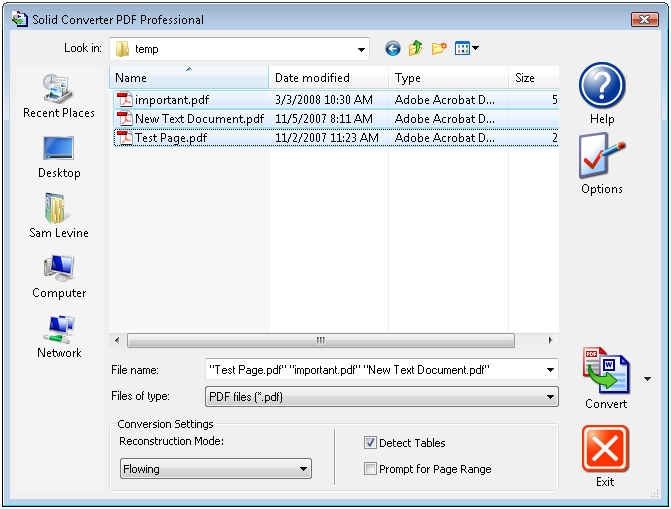The width and height of the screenshot is (671, 509).
Task: Click horizontal scrollbar left arrow
Action: point(117,340)
